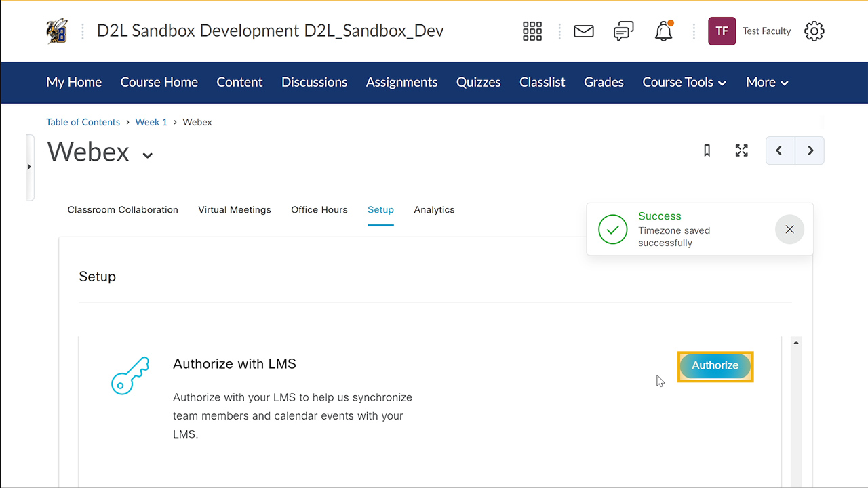Open the subscription alerts chat icon
The height and width of the screenshot is (488, 868).
[623, 31]
